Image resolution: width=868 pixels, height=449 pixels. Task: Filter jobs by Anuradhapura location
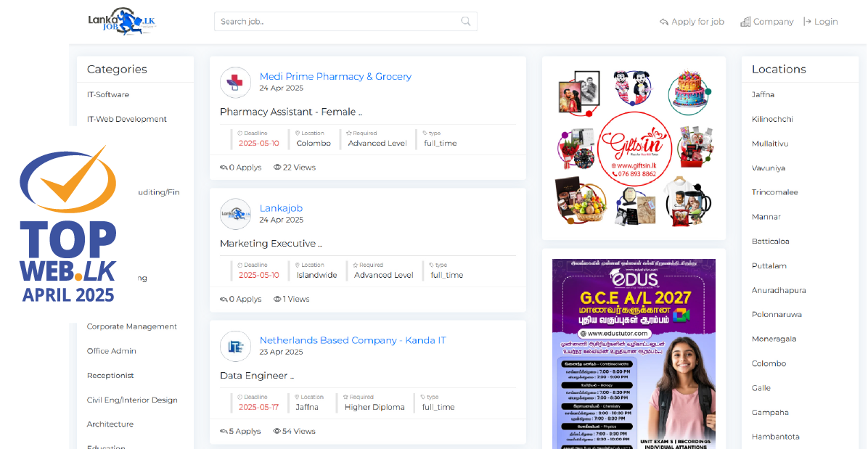[779, 289]
